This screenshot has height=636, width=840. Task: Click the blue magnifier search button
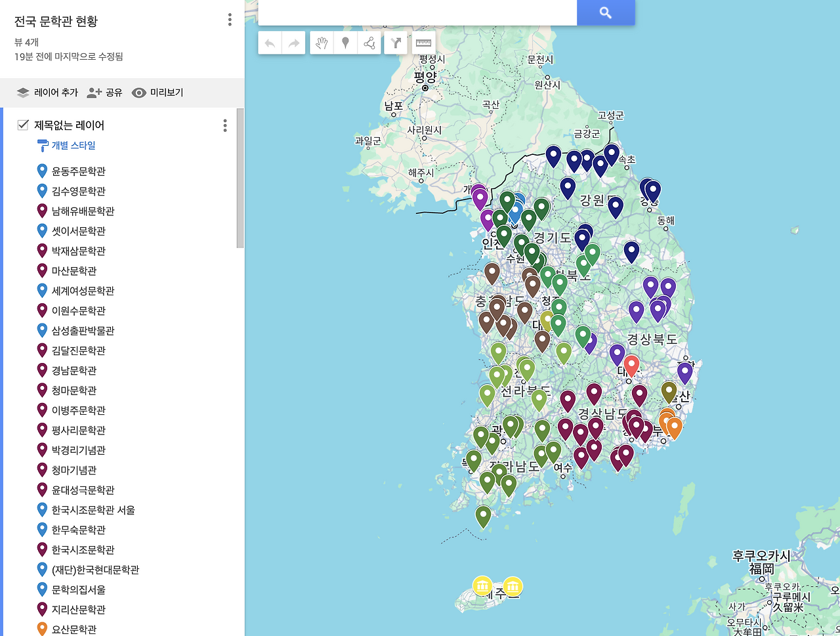point(606,12)
